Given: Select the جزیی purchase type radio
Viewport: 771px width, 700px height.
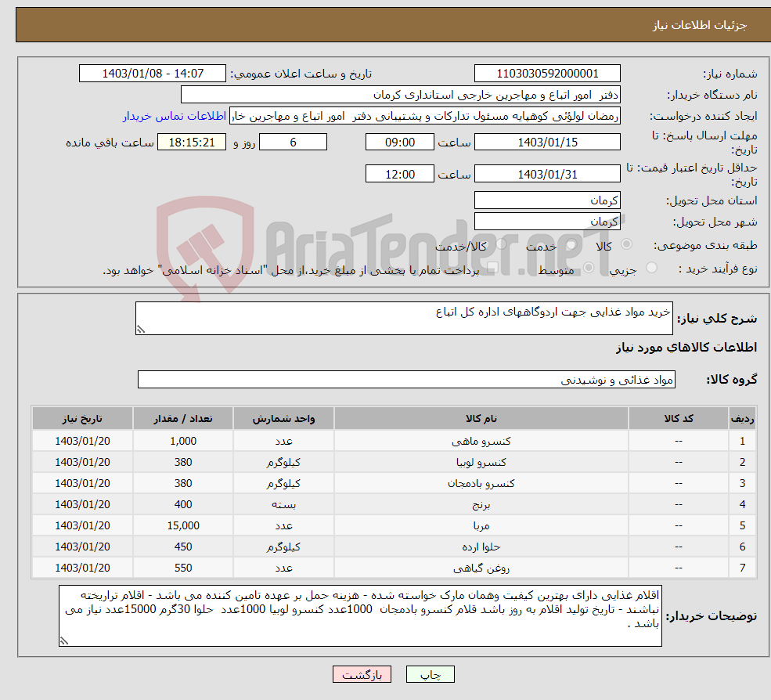Looking at the screenshot, I should point(651,268).
